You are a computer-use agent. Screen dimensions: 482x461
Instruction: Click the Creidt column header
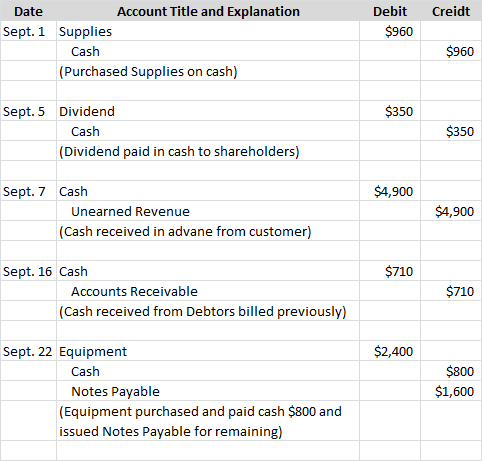coord(451,11)
